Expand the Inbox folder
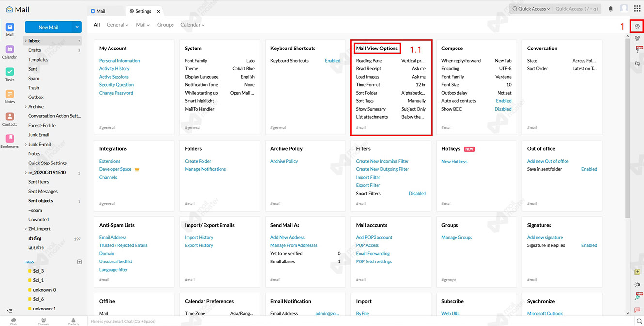The height and width of the screenshot is (326, 644). 25,41
